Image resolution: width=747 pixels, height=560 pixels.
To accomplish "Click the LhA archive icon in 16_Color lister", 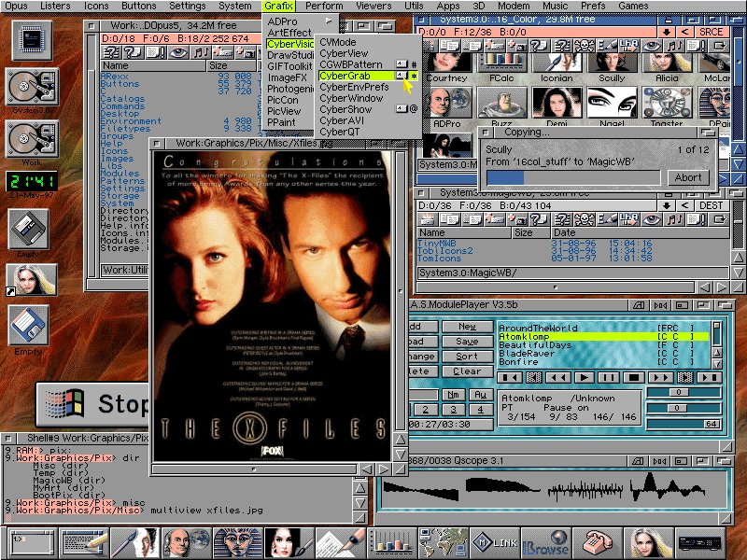I will point(628,46).
